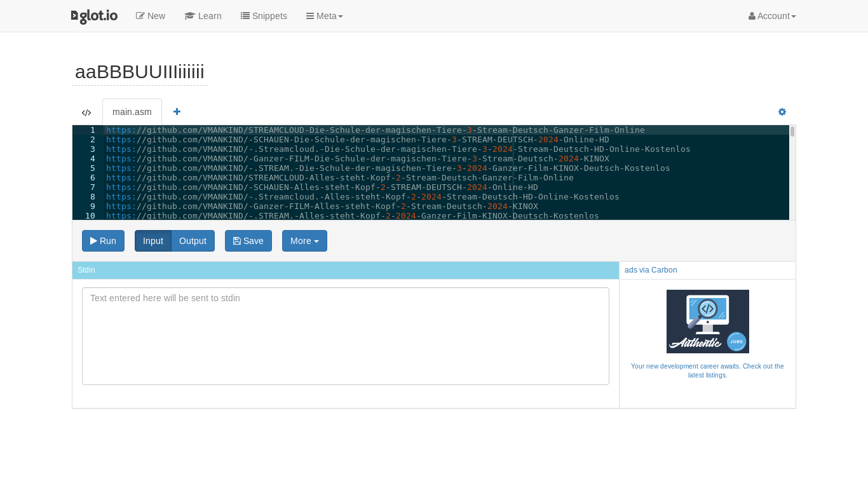Click the Authentic Jobs ad image
Screen dimensions: 868x488
pyautogui.click(x=708, y=322)
